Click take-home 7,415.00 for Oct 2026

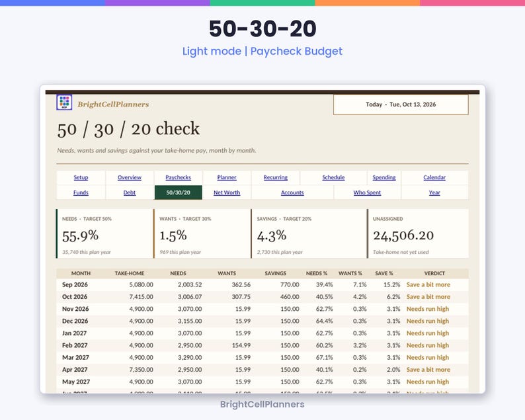tap(141, 297)
